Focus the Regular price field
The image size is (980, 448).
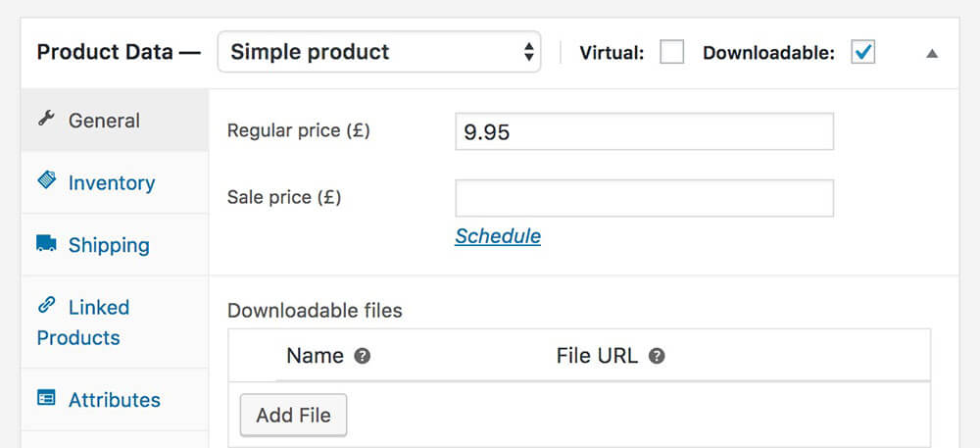(x=645, y=131)
